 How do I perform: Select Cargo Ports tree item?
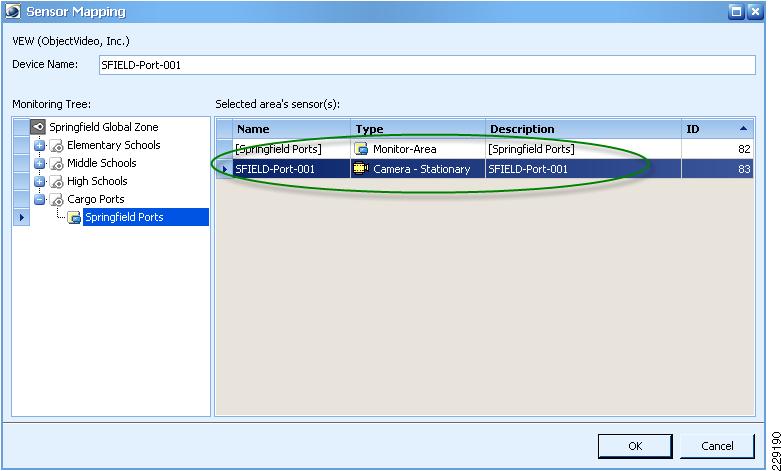(x=96, y=199)
